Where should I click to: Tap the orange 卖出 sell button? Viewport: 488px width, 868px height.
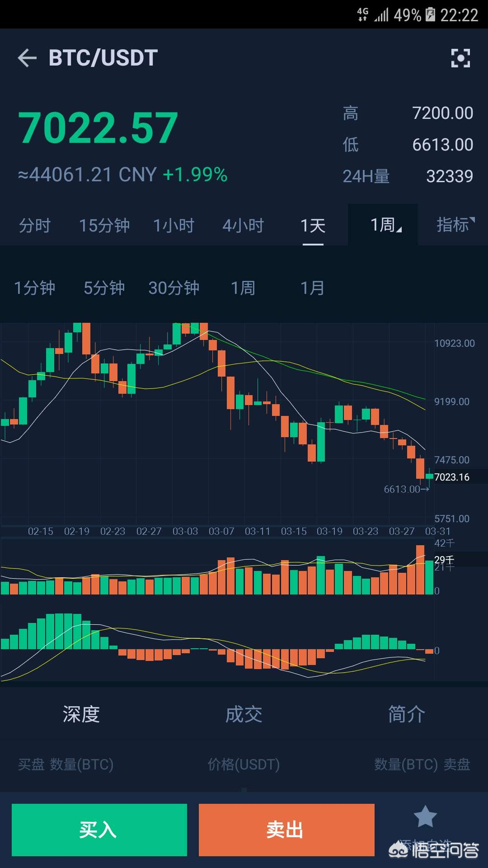(x=286, y=830)
